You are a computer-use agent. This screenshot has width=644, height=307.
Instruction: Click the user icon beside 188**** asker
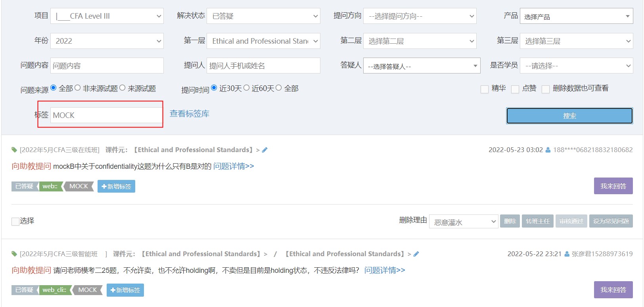[548, 150]
